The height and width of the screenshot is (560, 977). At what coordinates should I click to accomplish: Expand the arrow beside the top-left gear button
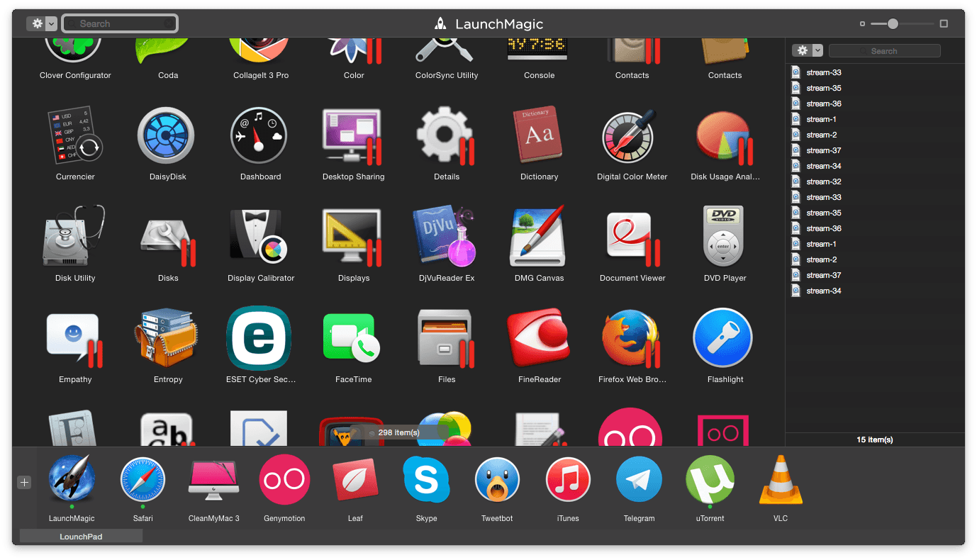pyautogui.click(x=52, y=23)
